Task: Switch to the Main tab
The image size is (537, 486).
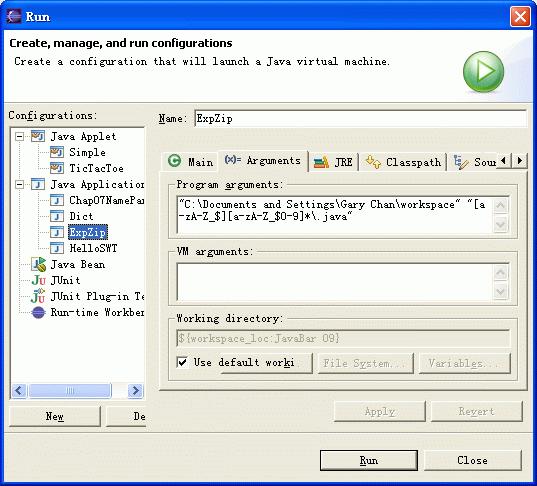Action: pos(190,161)
